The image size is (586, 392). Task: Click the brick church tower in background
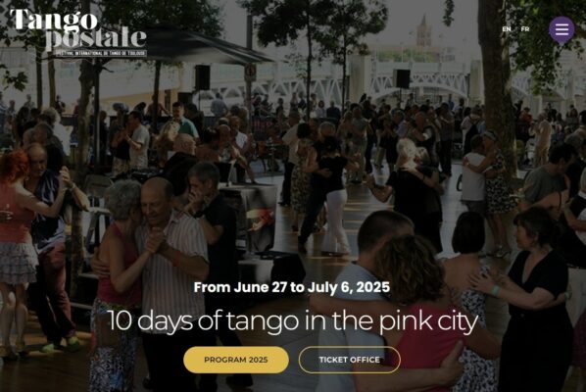coord(423,31)
